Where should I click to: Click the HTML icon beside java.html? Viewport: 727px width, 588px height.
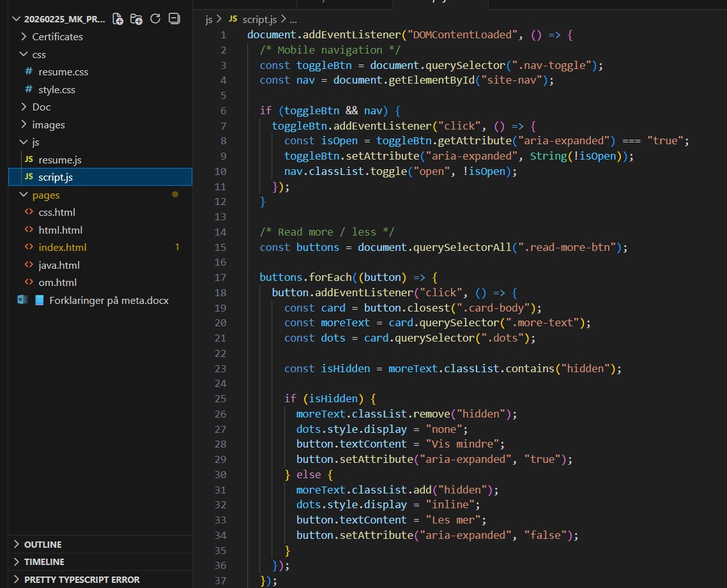(x=29, y=264)
